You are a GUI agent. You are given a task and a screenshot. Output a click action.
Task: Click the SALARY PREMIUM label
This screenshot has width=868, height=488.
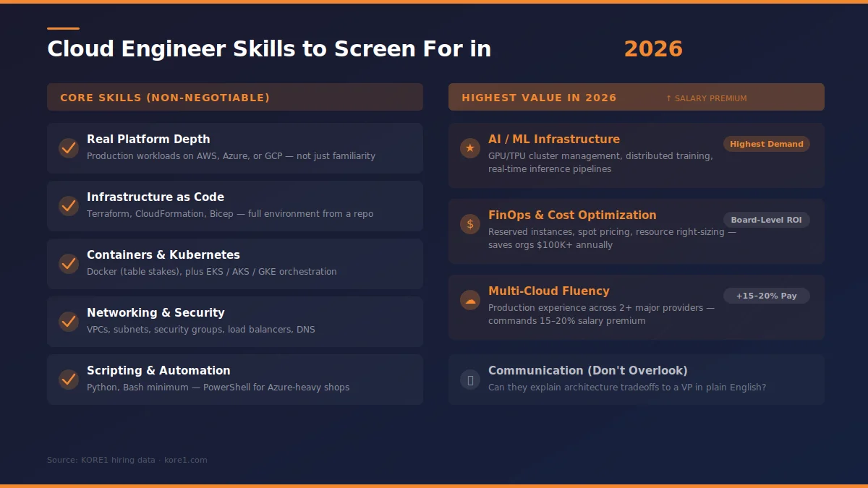tap(706, 98)
